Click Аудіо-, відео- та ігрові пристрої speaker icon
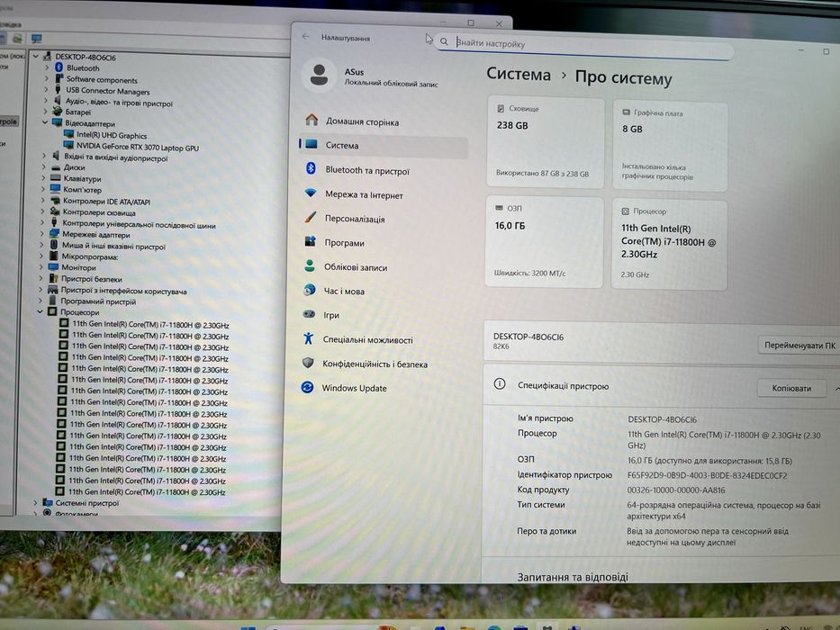This screenshot has height=630, width=840. point(58,101)
